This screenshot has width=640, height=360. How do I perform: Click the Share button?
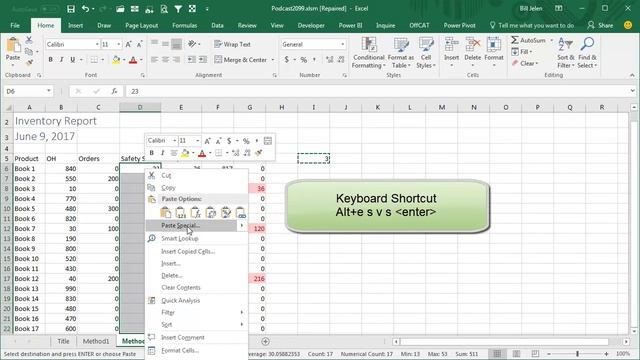600,25
